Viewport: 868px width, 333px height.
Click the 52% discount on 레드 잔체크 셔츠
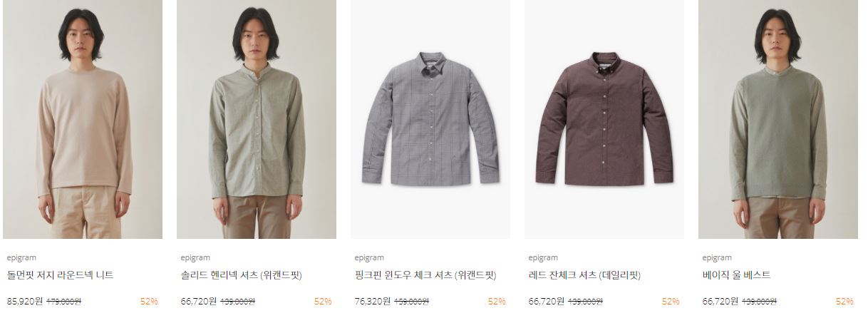click(671, 302)
